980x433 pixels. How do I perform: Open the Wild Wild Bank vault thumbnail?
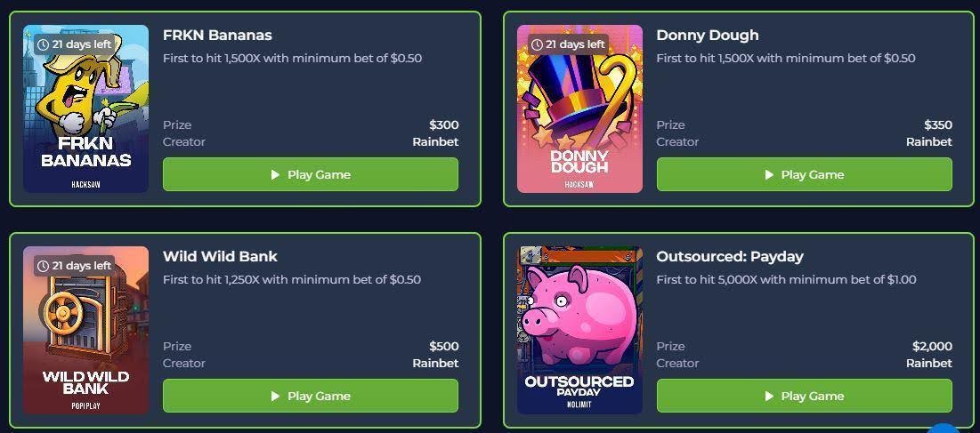click(86, 330)
